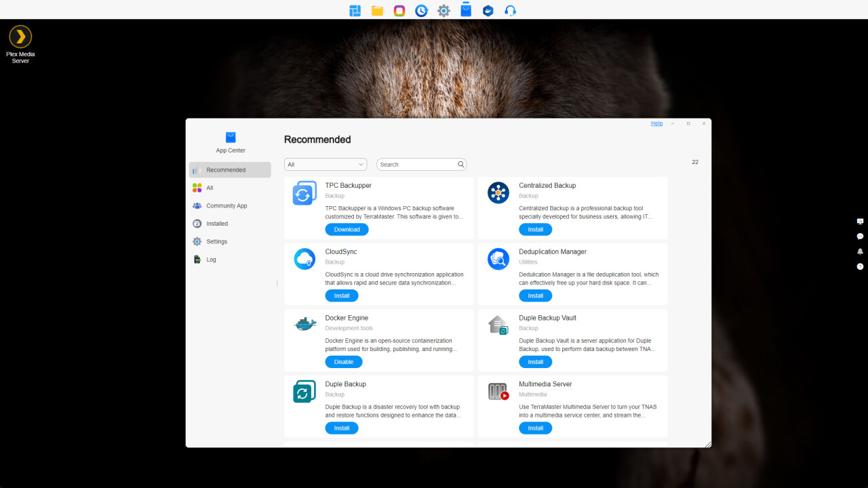Open the chat bubble messages icon on right edge

(860, 237)
